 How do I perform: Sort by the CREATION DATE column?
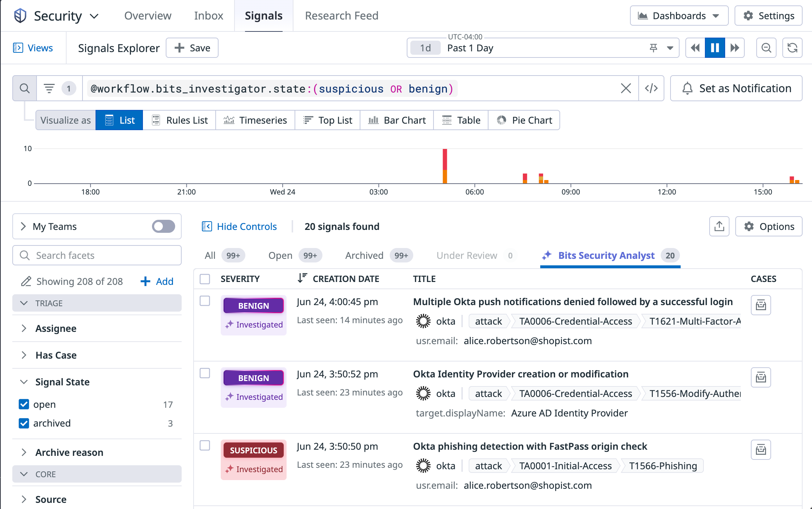click(x=338, y=279)
